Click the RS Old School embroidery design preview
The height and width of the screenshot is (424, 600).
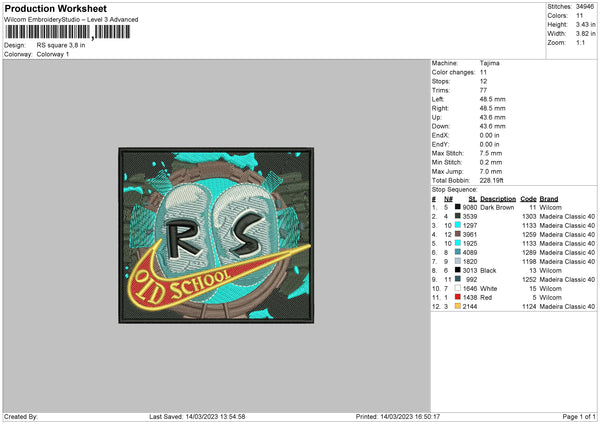[216, 235]
